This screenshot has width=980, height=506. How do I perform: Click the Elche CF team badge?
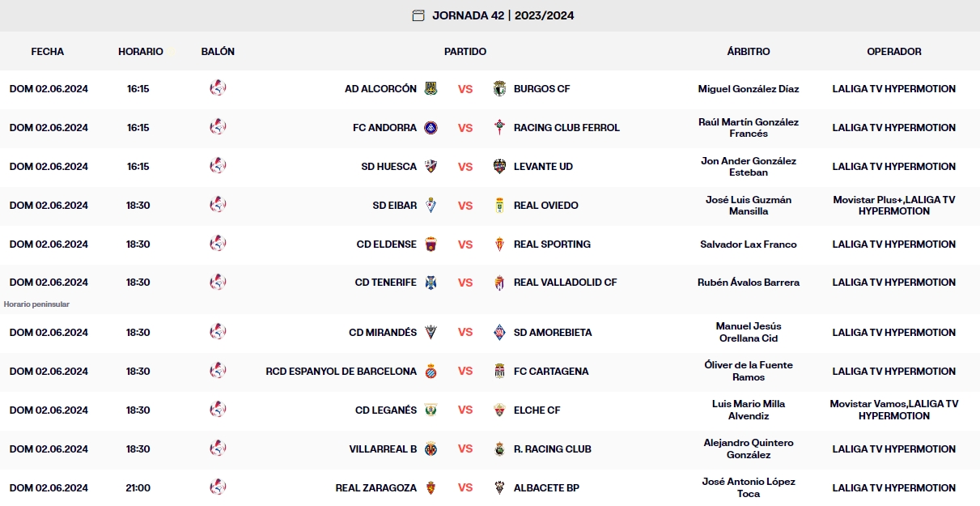coord(499,410)
